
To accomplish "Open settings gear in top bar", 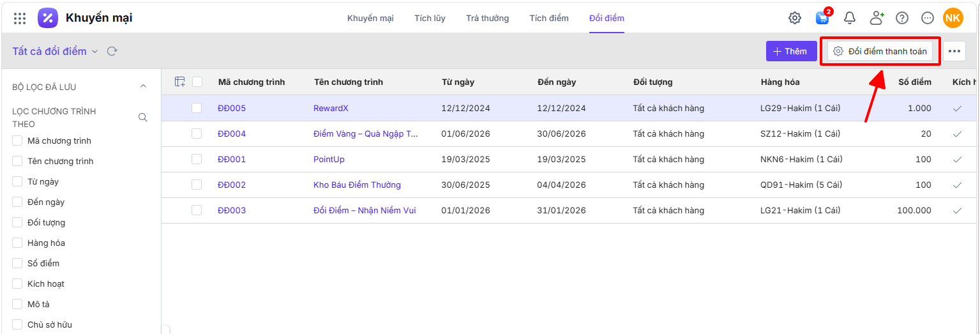I will (x=795, y=18).
